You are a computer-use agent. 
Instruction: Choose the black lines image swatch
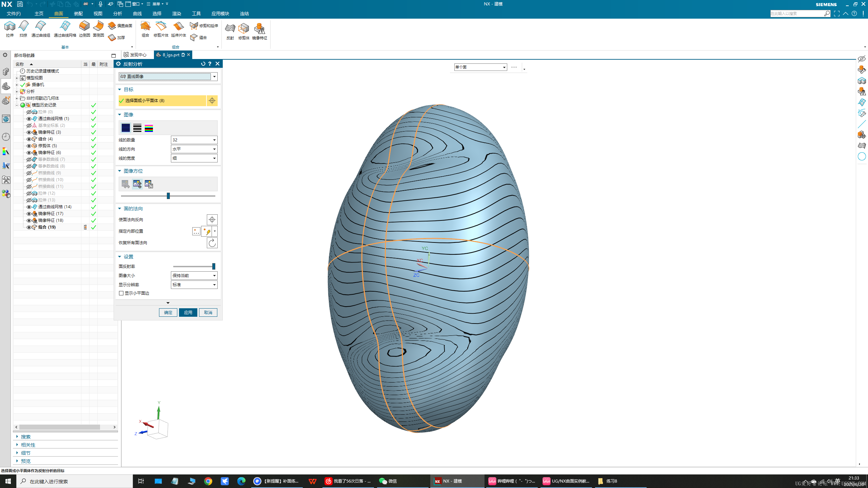(x=126, y=128)
